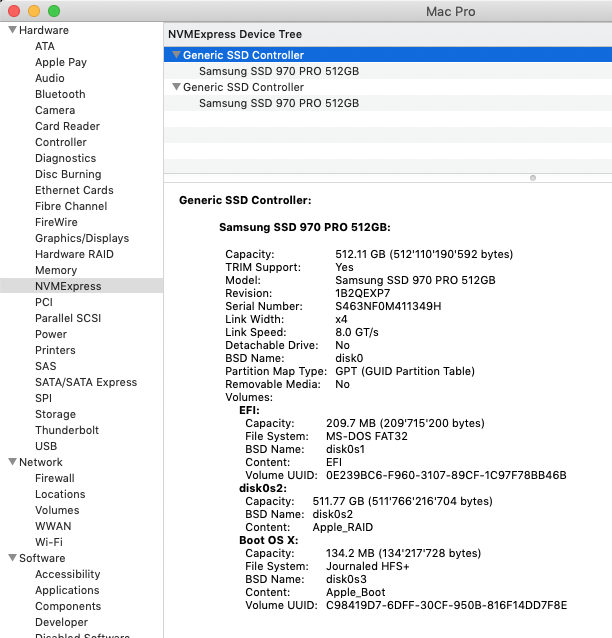The image size is (612, 638).
Task: Show Wi-Fi network information
Action: point(49,542)
